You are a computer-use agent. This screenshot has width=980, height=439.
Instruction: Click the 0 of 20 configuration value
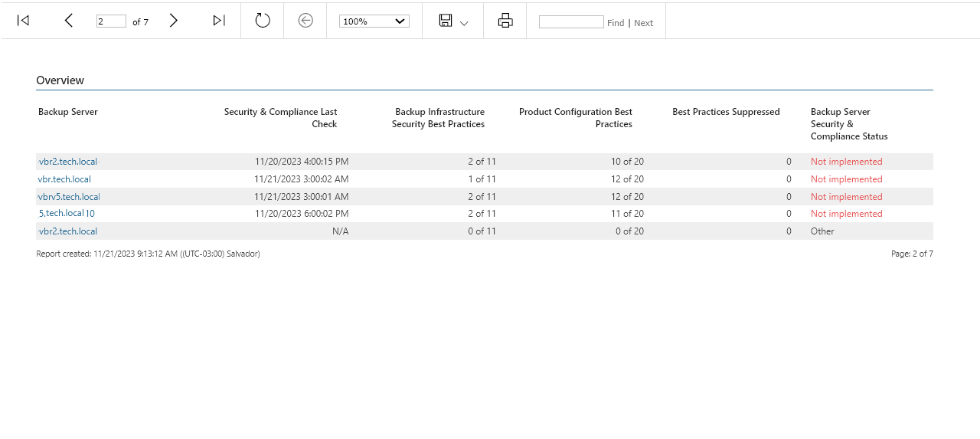[629, 231]
